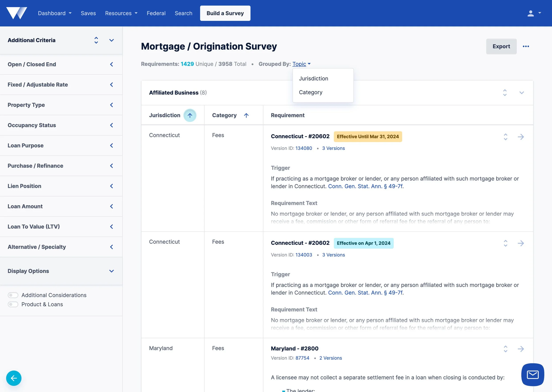The width and height of the screenshot is (552, 392).
Task: Open the Maryland #2800 requirement arrow
Action: click(521, 349)
